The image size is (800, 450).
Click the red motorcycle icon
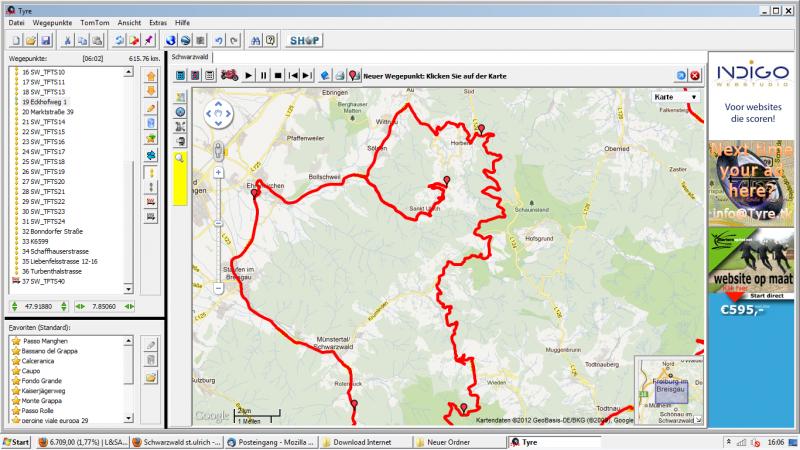click(x=230, y=76)
